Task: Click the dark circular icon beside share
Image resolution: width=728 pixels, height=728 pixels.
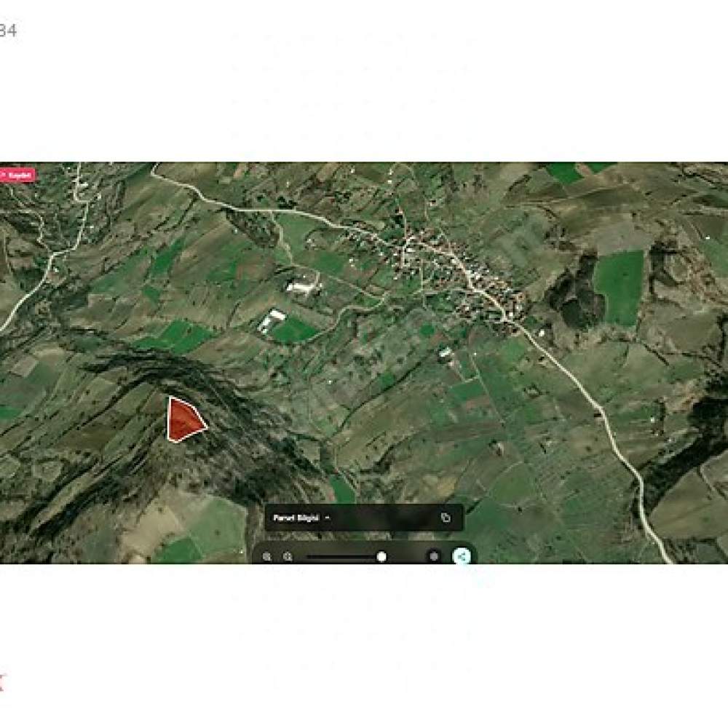Action: [x=434, y=556]
